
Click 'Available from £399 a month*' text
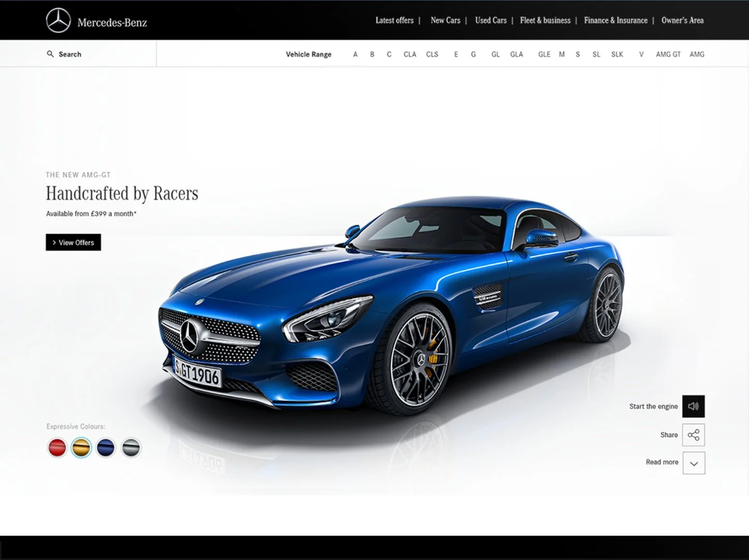click(91, 214)
